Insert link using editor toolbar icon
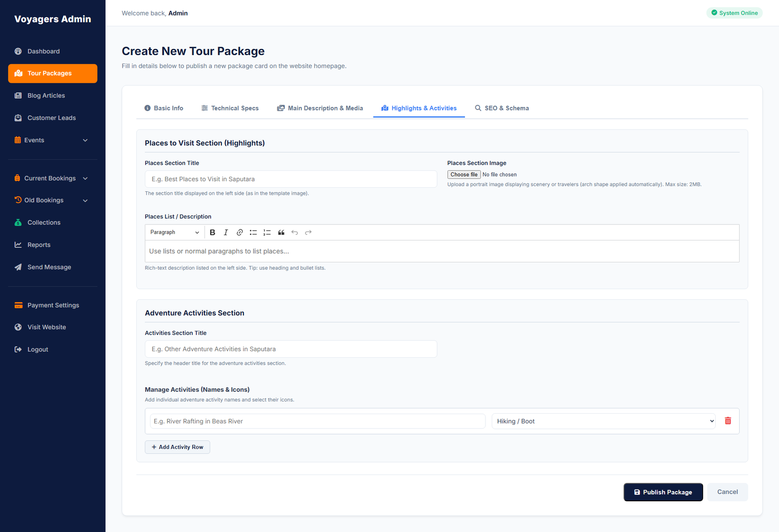779x532 pixels. (240, 233)
